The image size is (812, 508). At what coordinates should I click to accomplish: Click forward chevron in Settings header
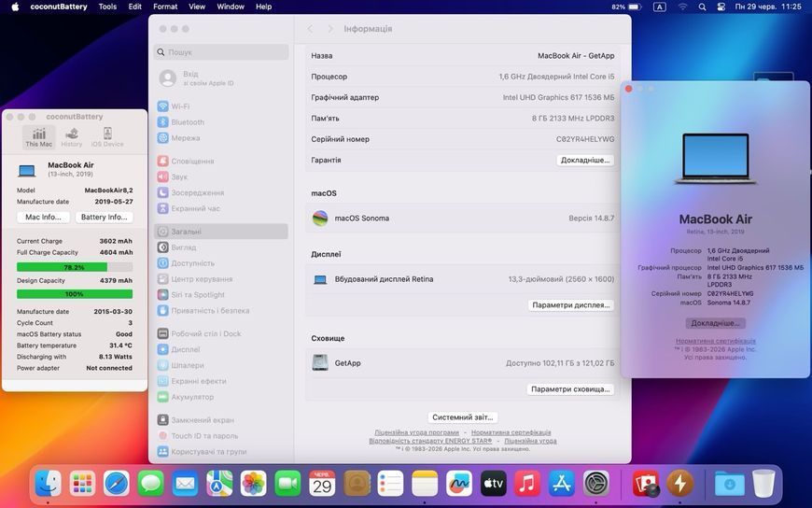pyautogui.click(x=329, y=29)
